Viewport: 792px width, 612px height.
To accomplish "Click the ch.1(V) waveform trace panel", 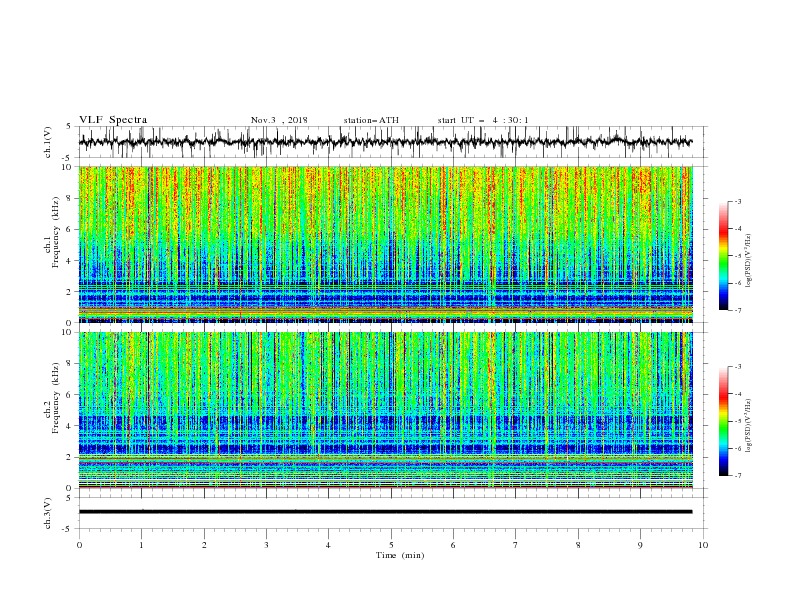I will [393, 142].
